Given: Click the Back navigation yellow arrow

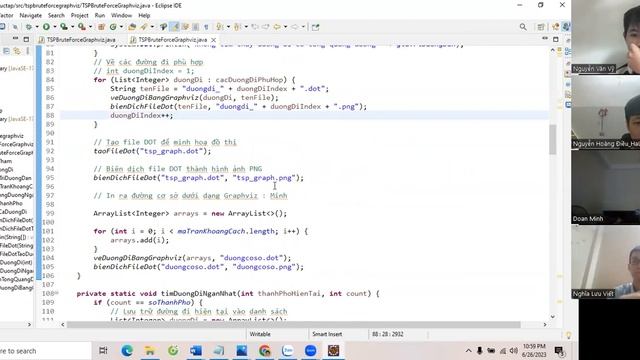Looking at the screenshot, I should tap(277, 27).
